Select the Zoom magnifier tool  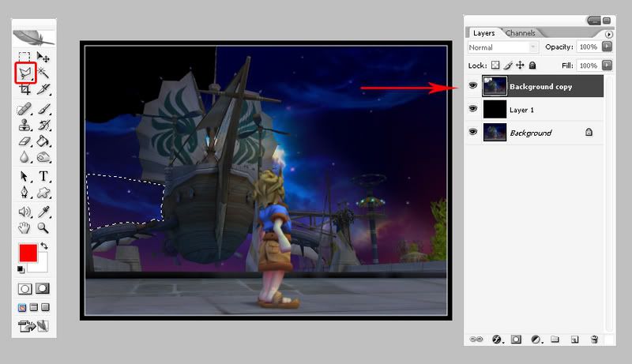click(x=43, y=228)
